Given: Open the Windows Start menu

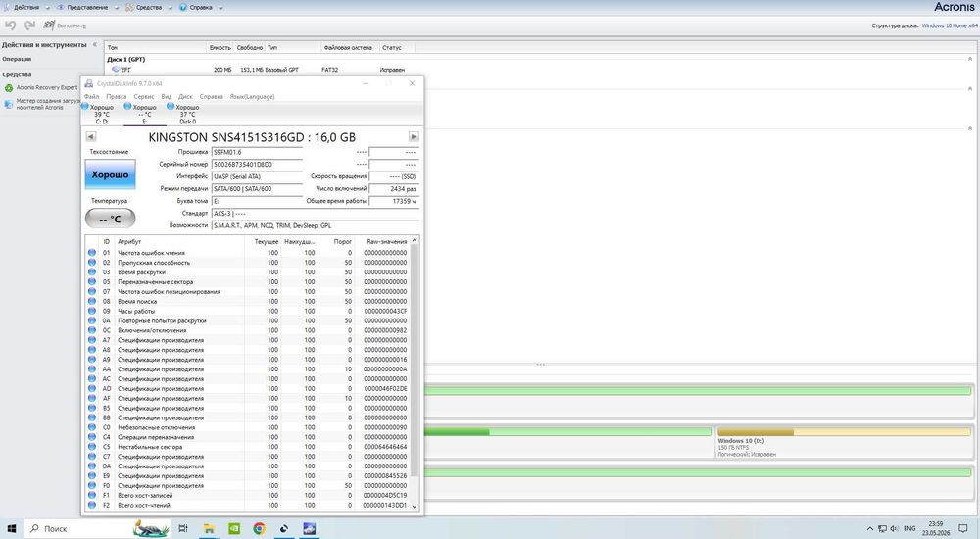Looking at the screenshot, I should pyautogui.click(x=12, y=528).
